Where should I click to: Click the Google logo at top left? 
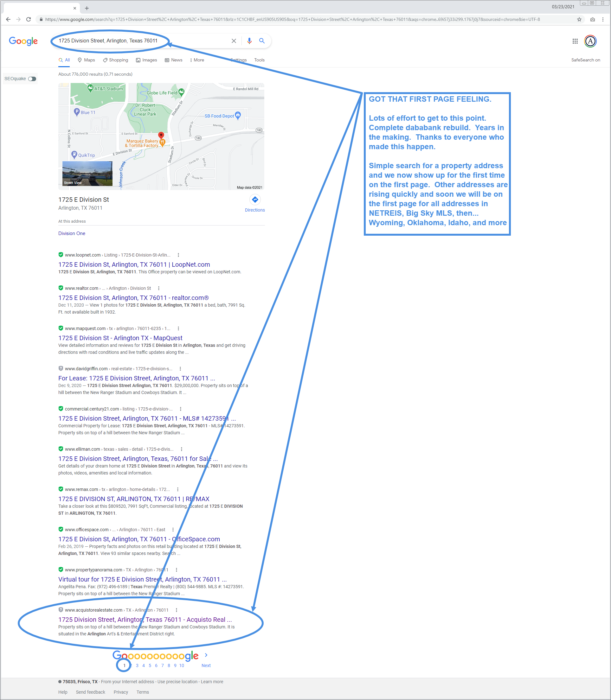point(23,41)
